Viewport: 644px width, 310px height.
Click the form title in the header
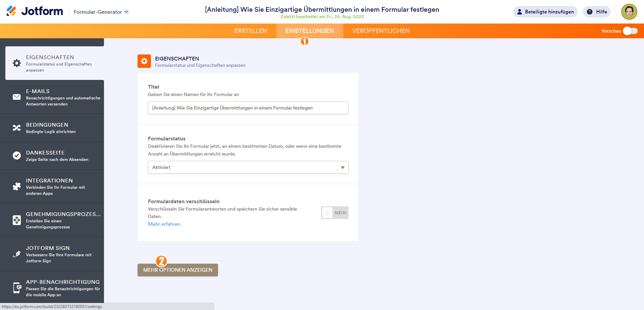(322, 9)
